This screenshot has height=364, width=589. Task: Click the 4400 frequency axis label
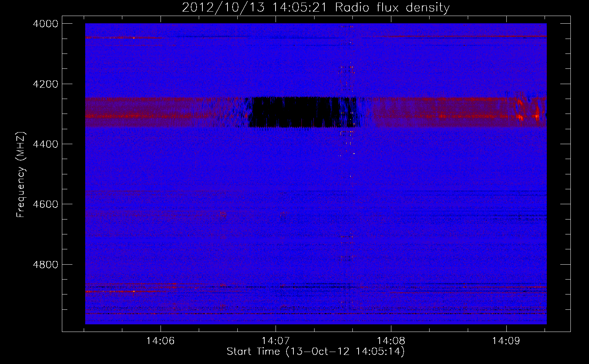coord(45,144)
